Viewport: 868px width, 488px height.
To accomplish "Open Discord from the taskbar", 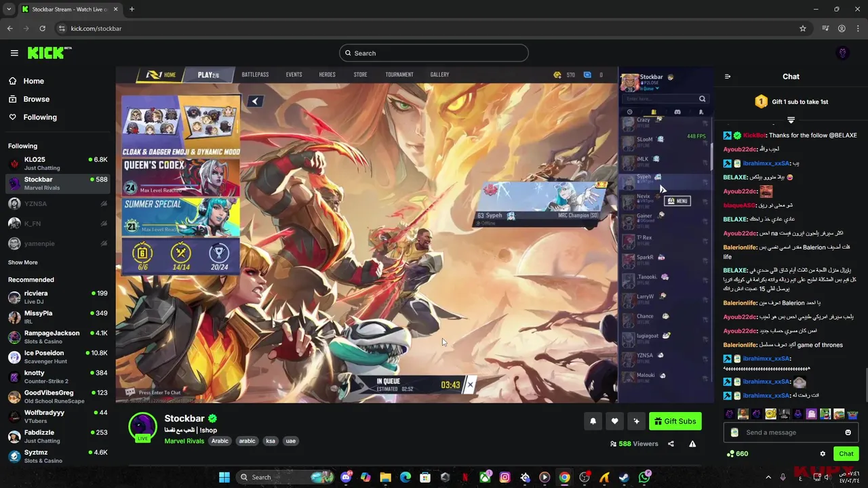I will (347, 477).
